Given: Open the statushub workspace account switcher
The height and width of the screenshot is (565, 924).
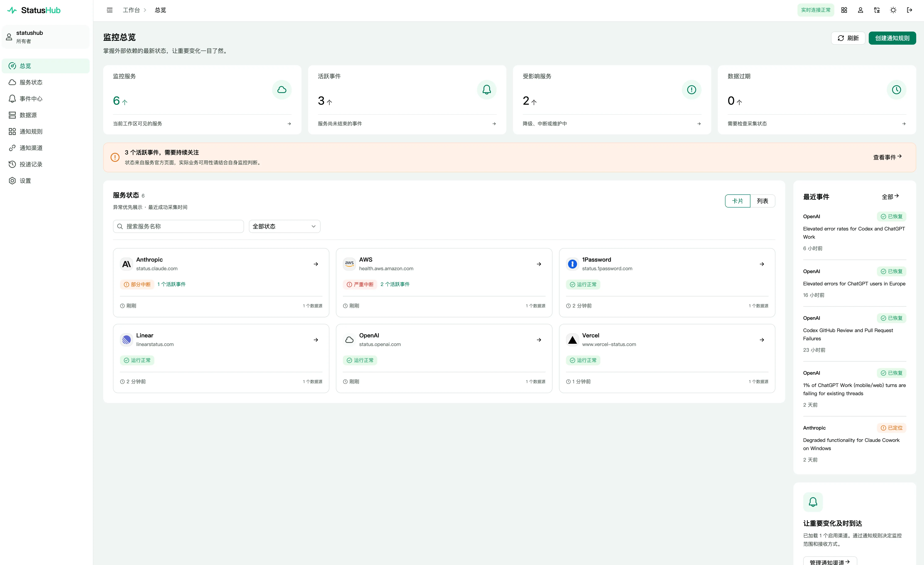Looking at the screenshot, I should pyautogui.click(x=46, y=37).
